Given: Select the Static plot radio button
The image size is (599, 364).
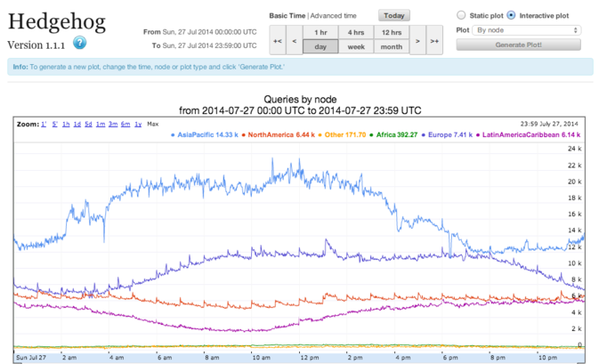Looking at the screenshot, I should [461, 15].
